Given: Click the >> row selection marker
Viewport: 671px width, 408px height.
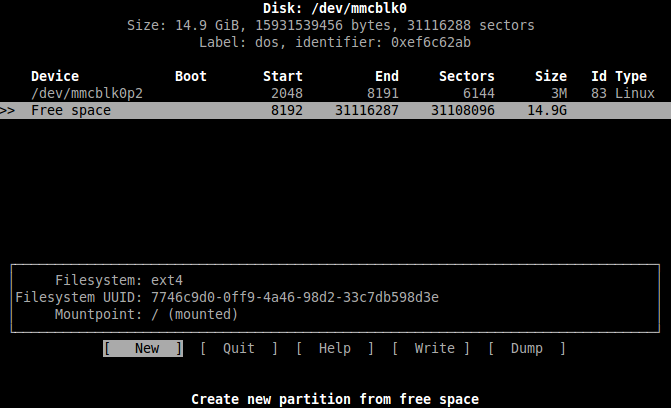Looking at the screenshot, I should pos(7,110).
